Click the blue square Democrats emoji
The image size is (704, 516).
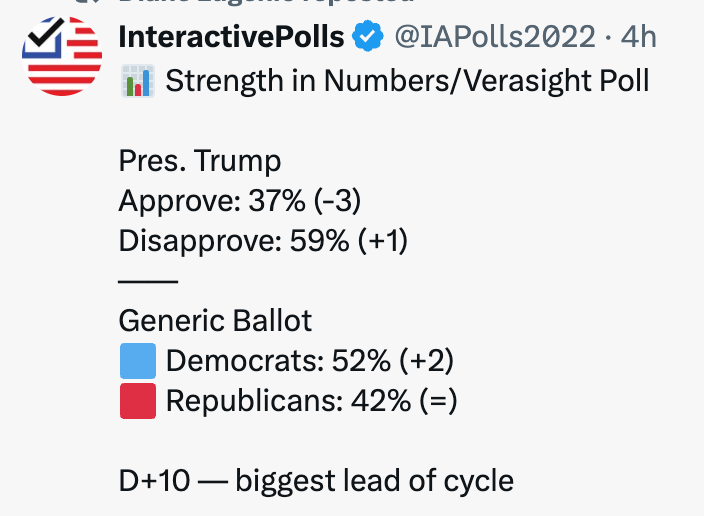138,361
